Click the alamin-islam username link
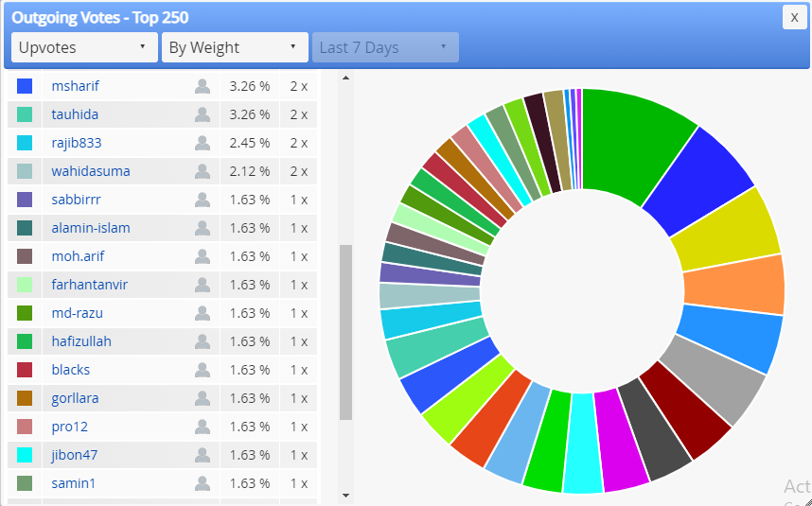The image size is (812, 506). pos(91,228)
